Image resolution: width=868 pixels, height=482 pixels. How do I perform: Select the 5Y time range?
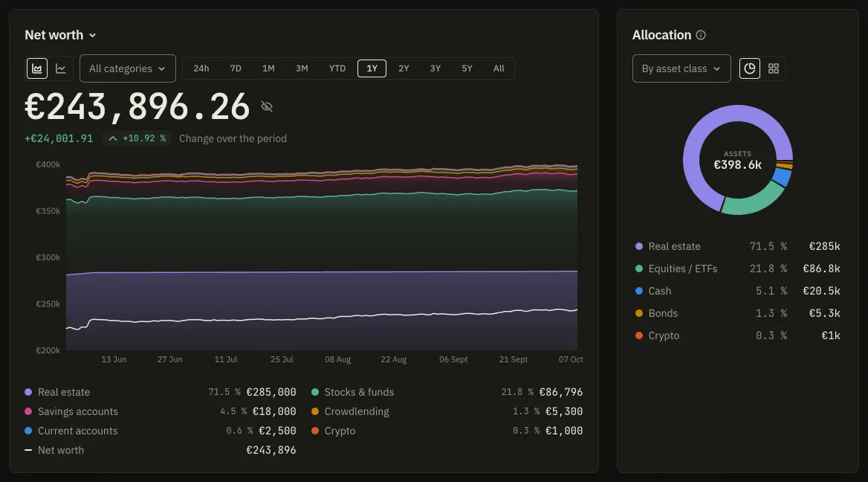[x=467, y=68]
